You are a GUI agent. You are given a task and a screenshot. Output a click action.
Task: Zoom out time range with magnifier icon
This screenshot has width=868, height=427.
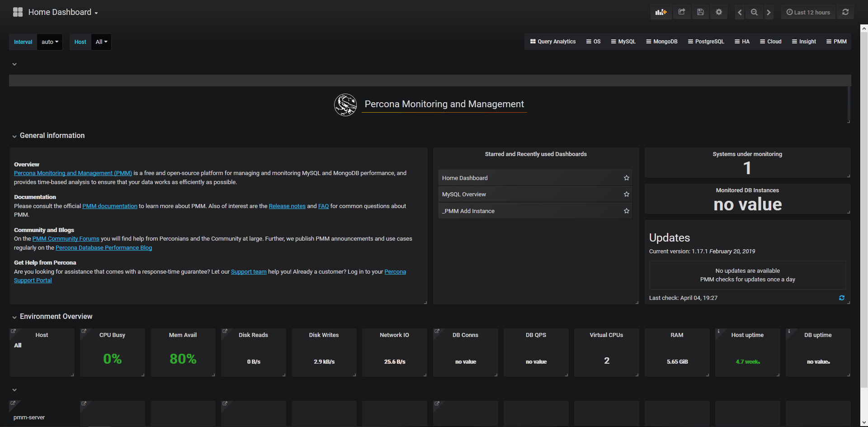point(754,12)
